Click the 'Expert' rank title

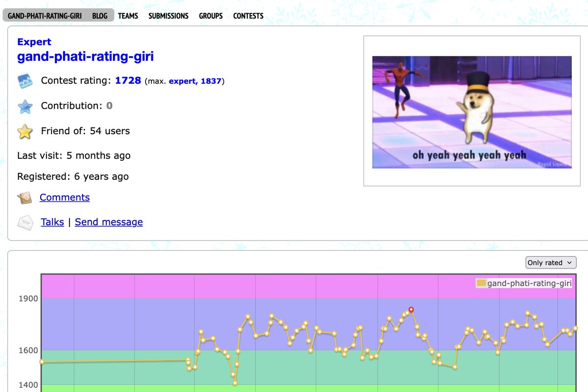point(34,42)
